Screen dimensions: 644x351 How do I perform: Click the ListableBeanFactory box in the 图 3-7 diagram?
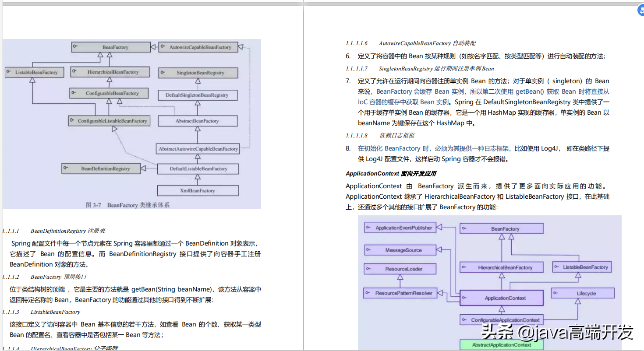34,72
